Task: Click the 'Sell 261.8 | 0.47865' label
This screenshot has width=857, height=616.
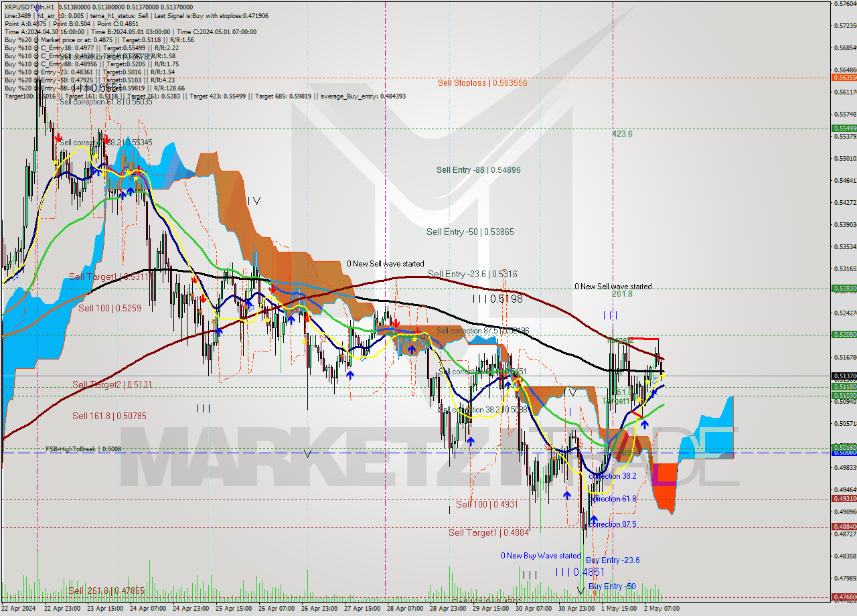Action: pyautogui.click(x=106, y=591)
